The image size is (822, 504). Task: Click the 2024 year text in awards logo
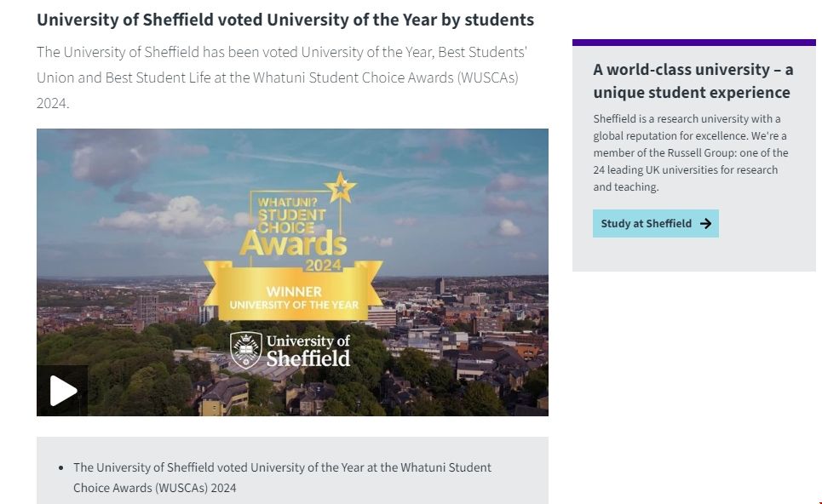click(x=324, y=266)
